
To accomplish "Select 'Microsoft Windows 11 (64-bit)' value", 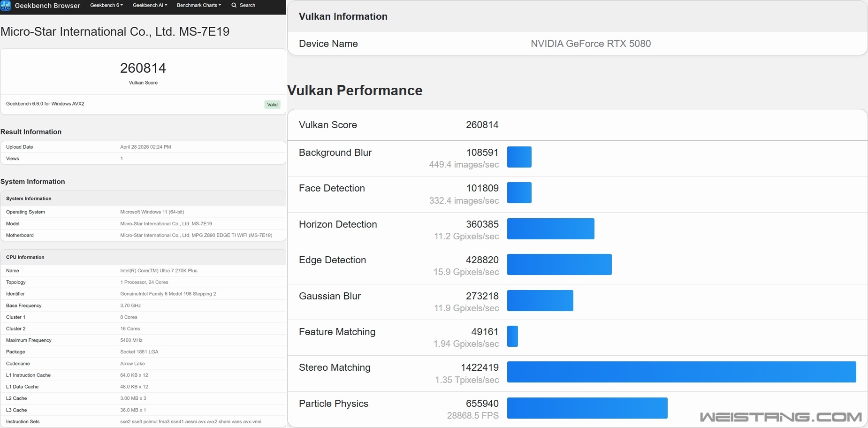I will point(152,212).
